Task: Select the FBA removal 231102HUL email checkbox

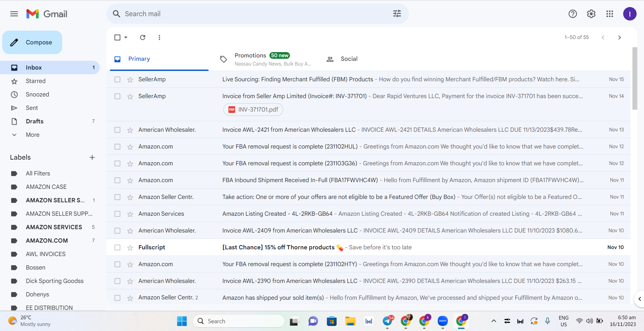Action: pos(117,147)
